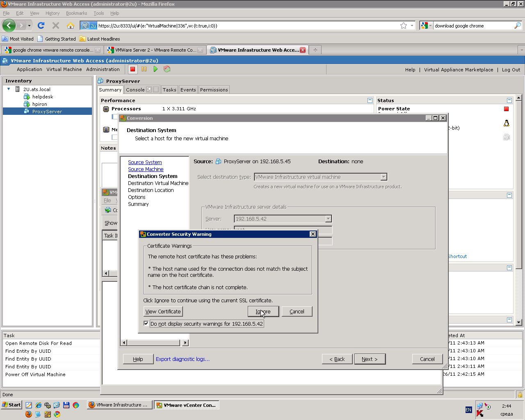Open the Summary tab
The width and height of the screenshot is (525, 420).
pos(110,90)
